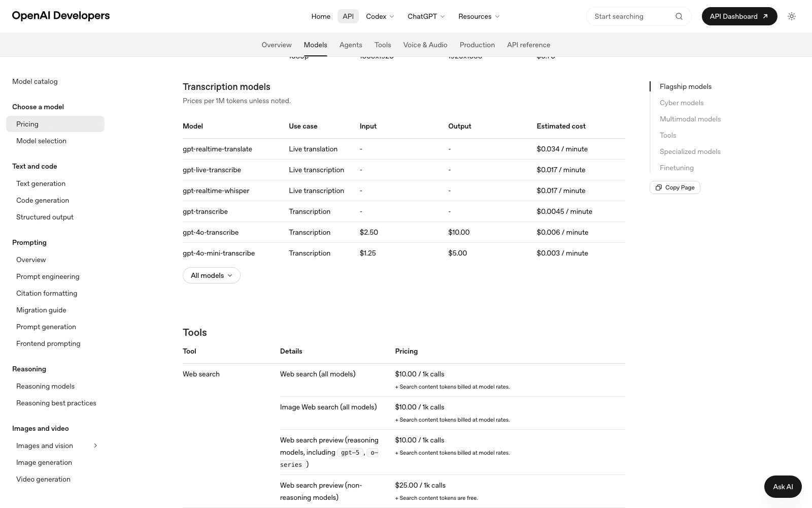Go to the Home nav item
The image size is (812, 508).
tap(321, 16)
